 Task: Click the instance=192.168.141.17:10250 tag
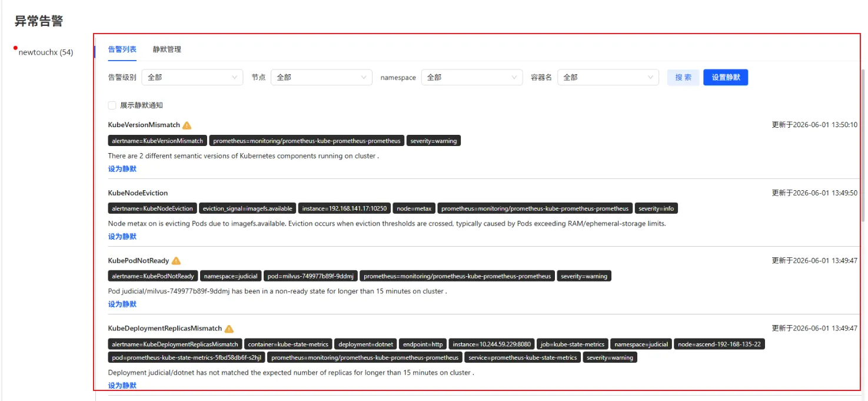pos(345,208)
